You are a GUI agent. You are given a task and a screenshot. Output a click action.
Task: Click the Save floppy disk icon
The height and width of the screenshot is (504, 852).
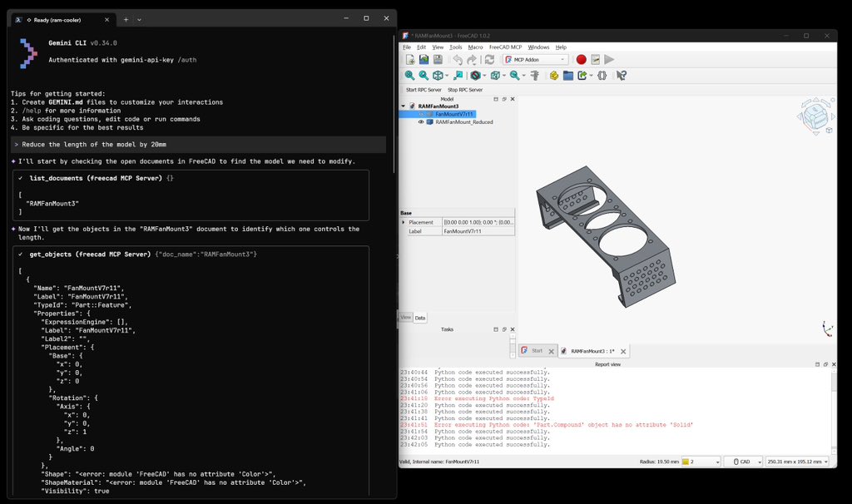click(438, 60)
